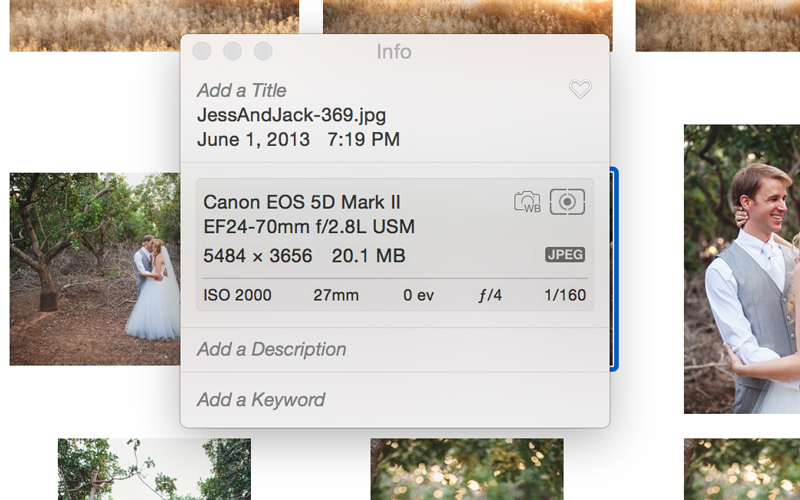Select the bottom-left tree branches thumbnail

(x=154, y=469)
